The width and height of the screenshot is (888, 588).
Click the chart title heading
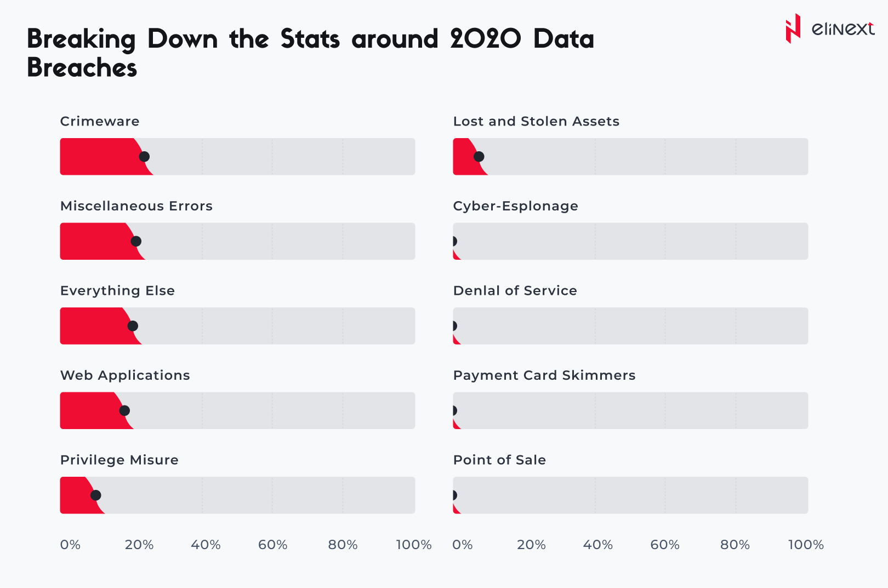click(310, 53)
